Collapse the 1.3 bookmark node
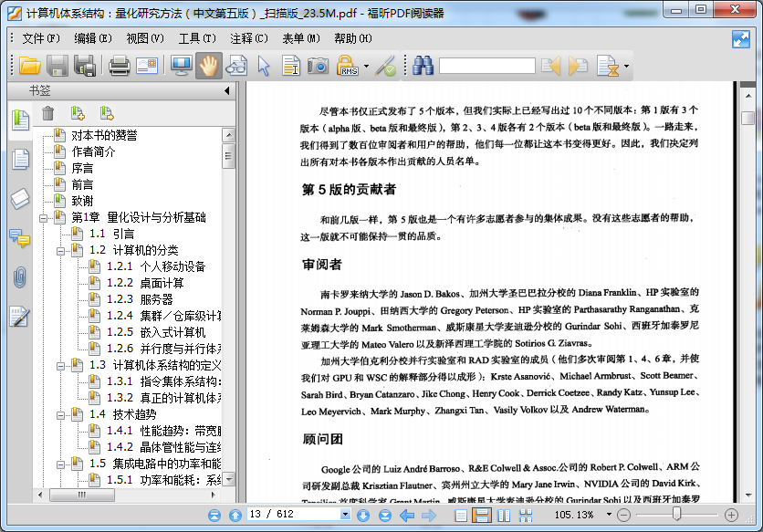 61,366
